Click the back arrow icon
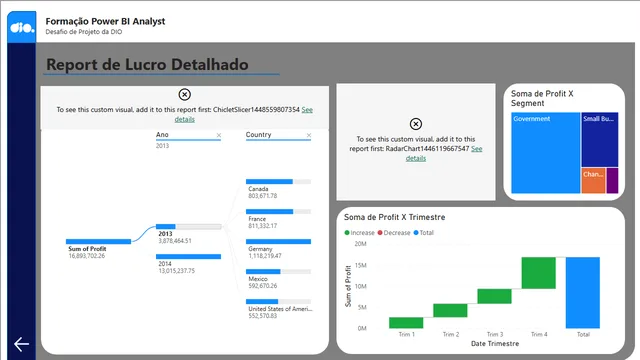 (21, 344)
